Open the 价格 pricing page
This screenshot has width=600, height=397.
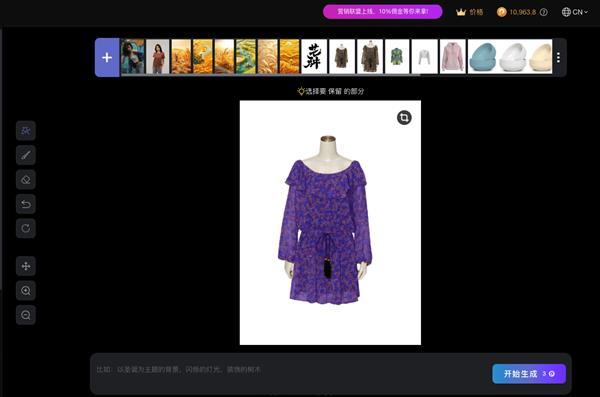470,12
